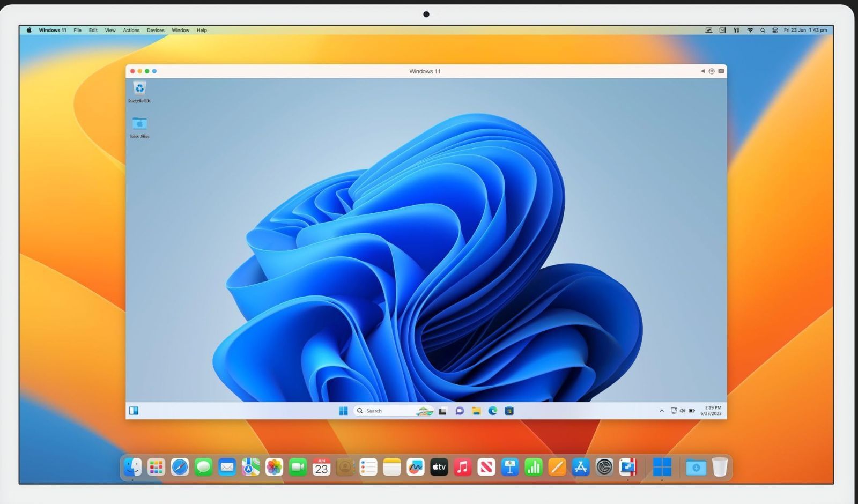This screenshot has width=858, height=504.
Task: Open File Explorer from the Windows taskbar
Action: coord(476,411)
